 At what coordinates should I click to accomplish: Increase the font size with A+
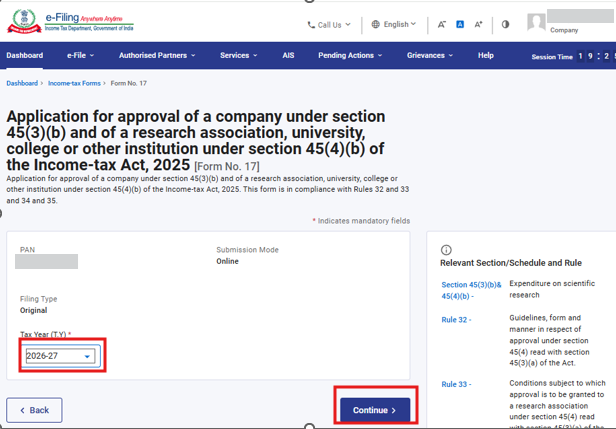479,24
